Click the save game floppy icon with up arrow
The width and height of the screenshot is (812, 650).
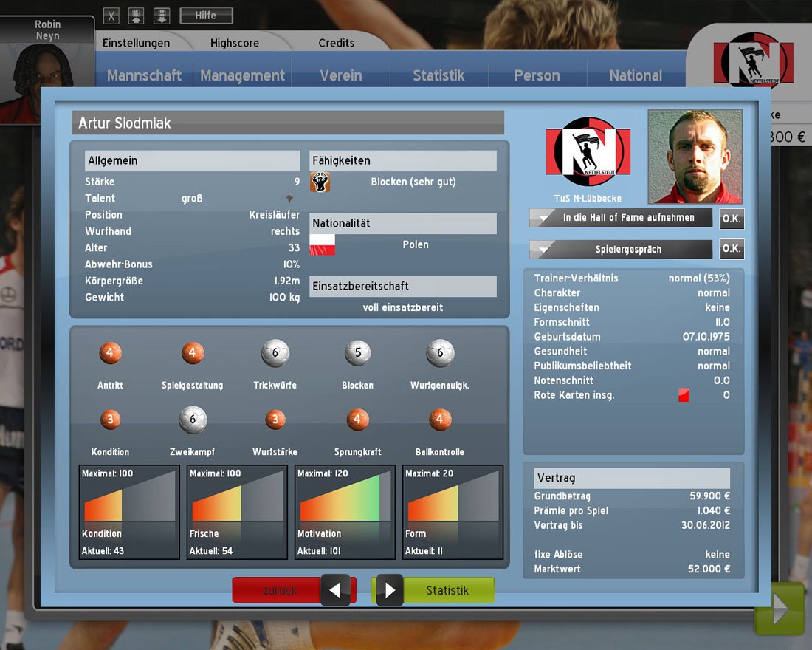pos(135,16)
